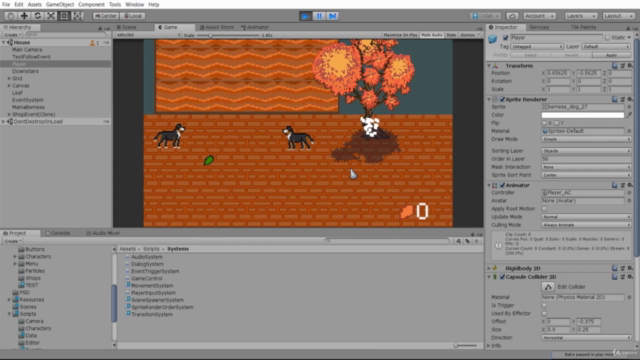Click the Pause button

pyautogui.click(x=319, y=16)
